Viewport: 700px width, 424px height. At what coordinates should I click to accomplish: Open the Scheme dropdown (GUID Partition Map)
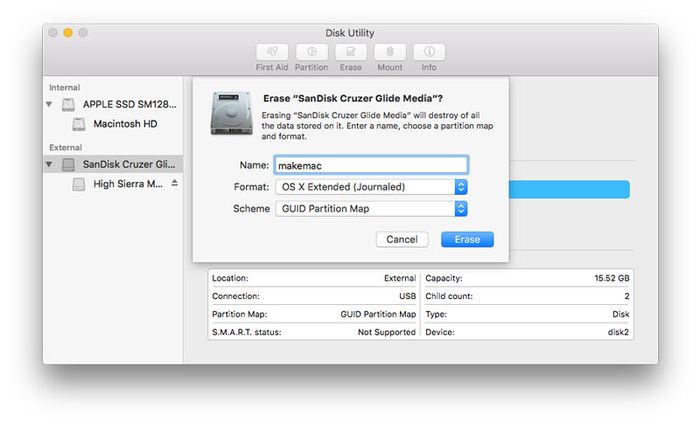point(371,209)
